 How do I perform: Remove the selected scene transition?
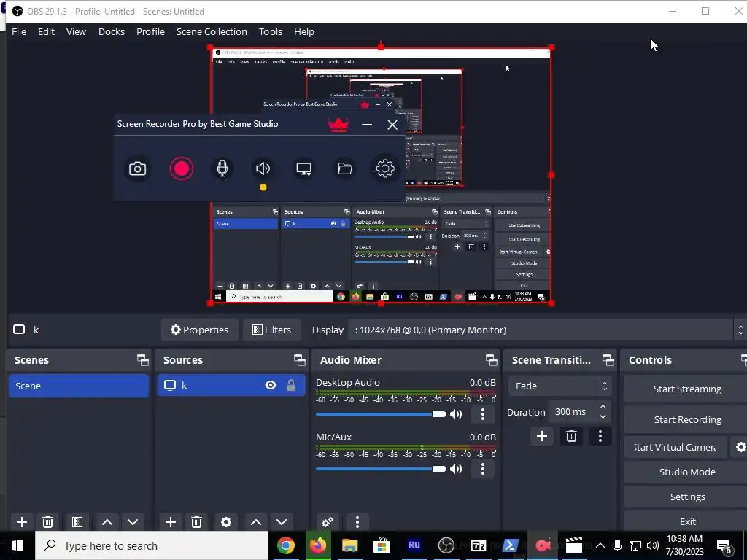(571, 436)
